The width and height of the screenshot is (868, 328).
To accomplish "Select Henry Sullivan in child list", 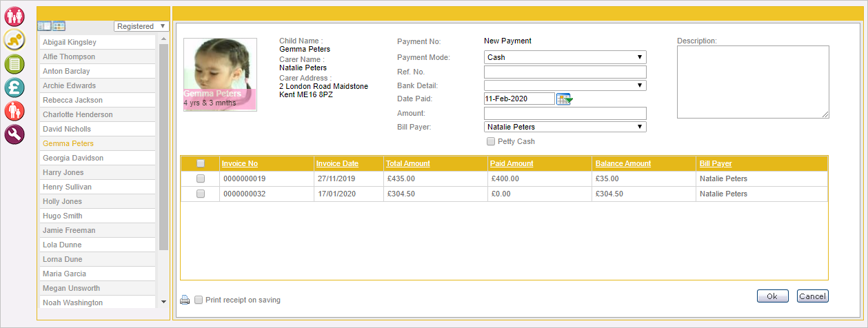I will tap(97, 187).
